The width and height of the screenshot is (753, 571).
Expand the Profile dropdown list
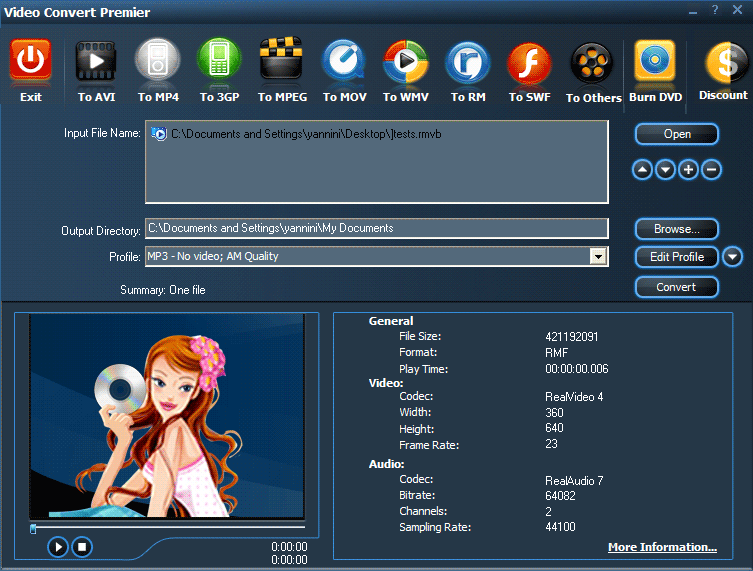(598, 256)
